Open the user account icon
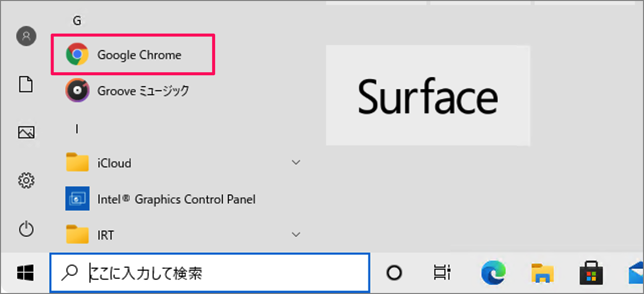This screenshot has width=644, height=294. 26,36
